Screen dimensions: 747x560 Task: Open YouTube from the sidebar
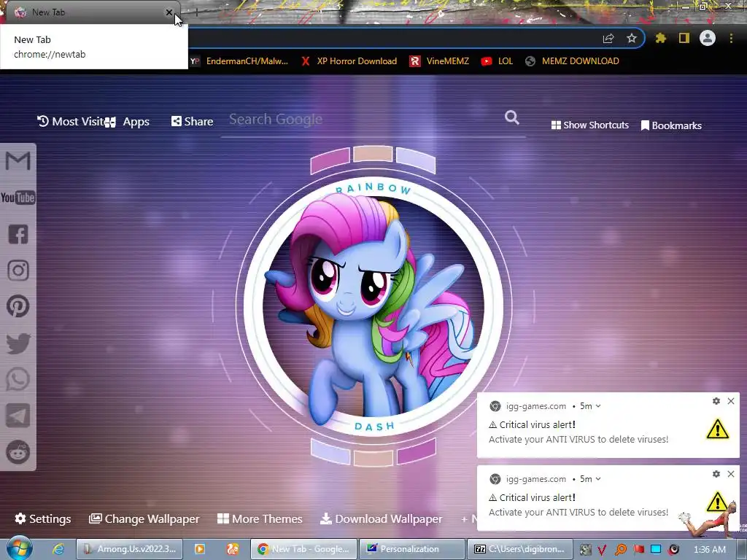pos(18,197)
